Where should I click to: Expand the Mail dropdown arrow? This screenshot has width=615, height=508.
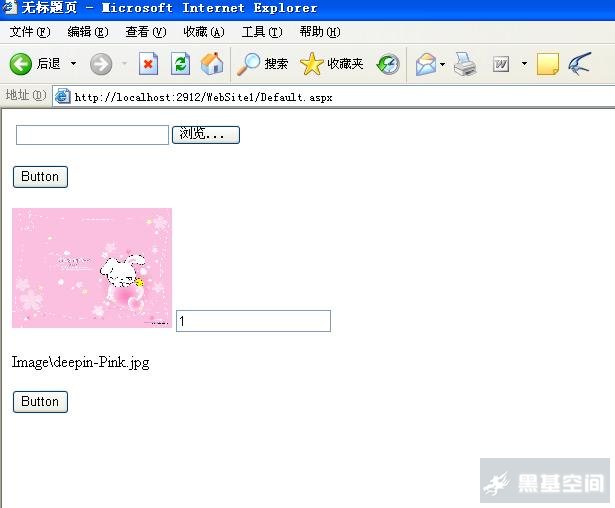pos(442,64)
